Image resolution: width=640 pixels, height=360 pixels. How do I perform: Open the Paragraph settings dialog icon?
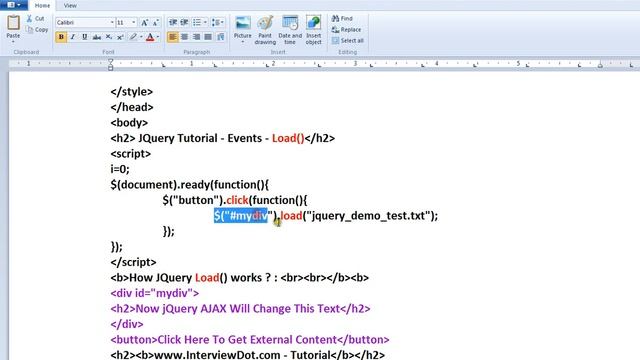[x=220, y=37]
